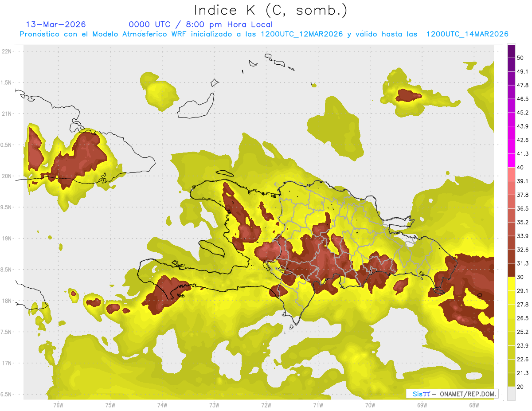Image resolution: width=532 pixels, height=411 pixels.
Task: Select the date "13-Mar-2026"
Action: pos(56,24)
